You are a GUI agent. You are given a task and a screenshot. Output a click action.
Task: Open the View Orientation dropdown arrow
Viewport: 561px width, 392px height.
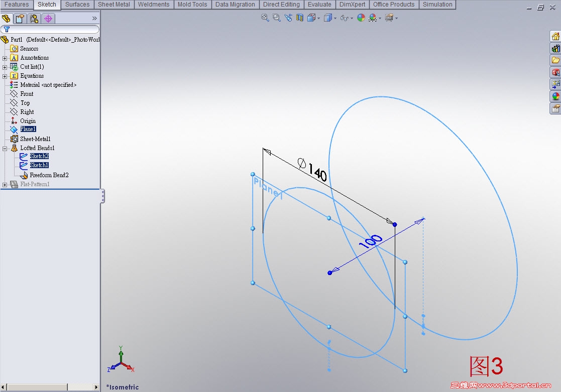coord(318,18)
